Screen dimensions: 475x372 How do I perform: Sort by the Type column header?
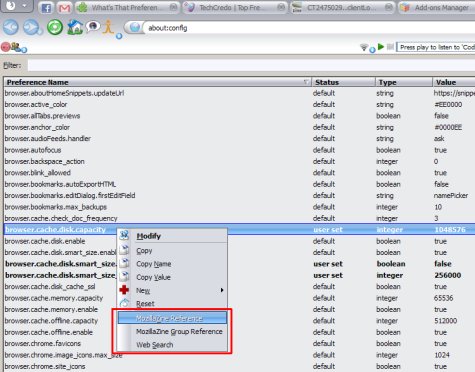point(403,82)
